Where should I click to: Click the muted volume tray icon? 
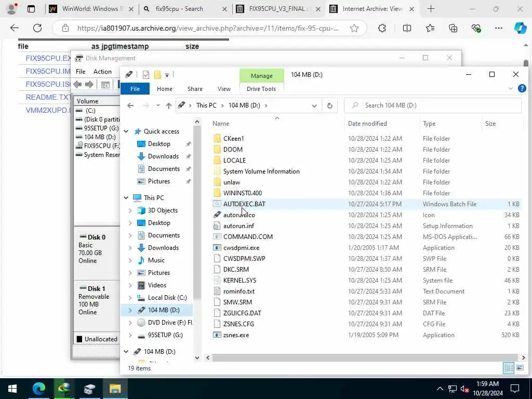tap(464, 389)
